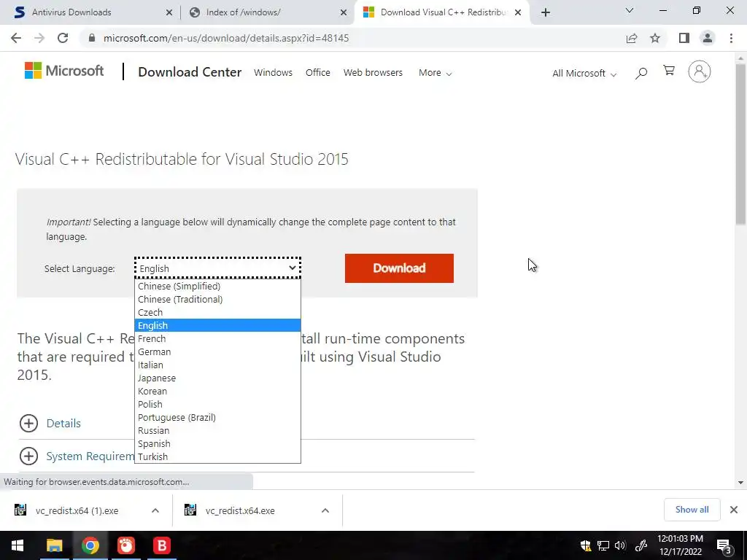Pick Turkish from the language list

tap(217, 456)
